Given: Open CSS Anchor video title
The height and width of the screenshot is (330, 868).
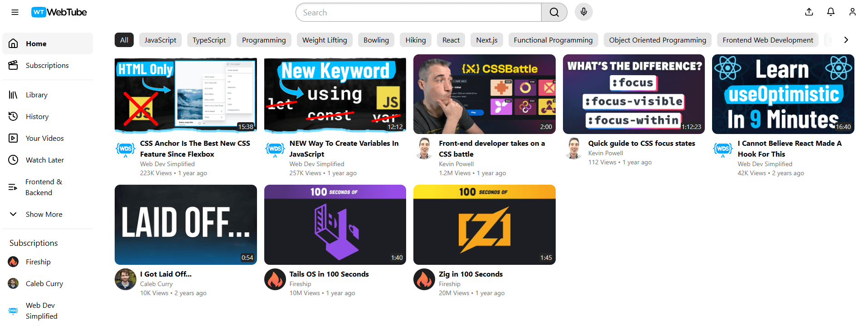Looking at the screenshot, I should point(195,148).
